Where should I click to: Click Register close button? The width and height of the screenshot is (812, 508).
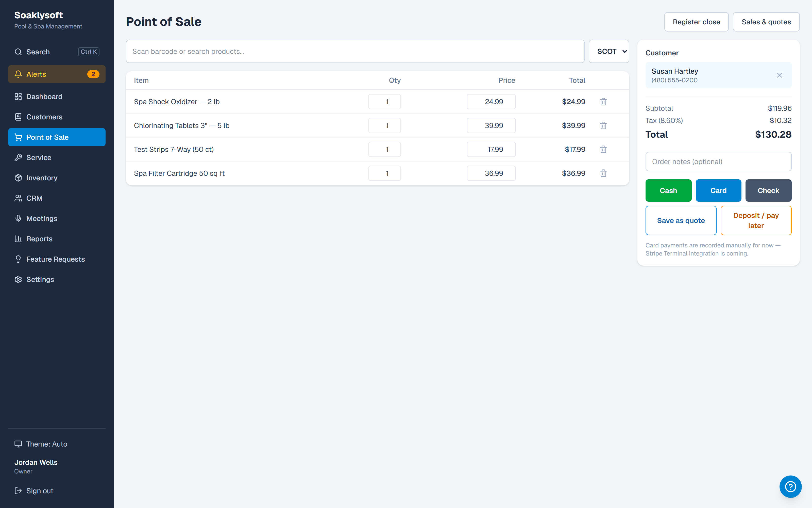pyautogui.click(x=696, y=22)
